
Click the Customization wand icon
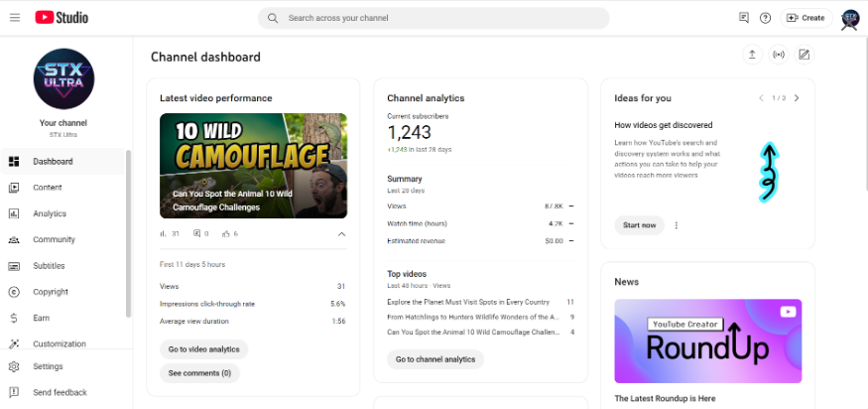coord(14,343)
